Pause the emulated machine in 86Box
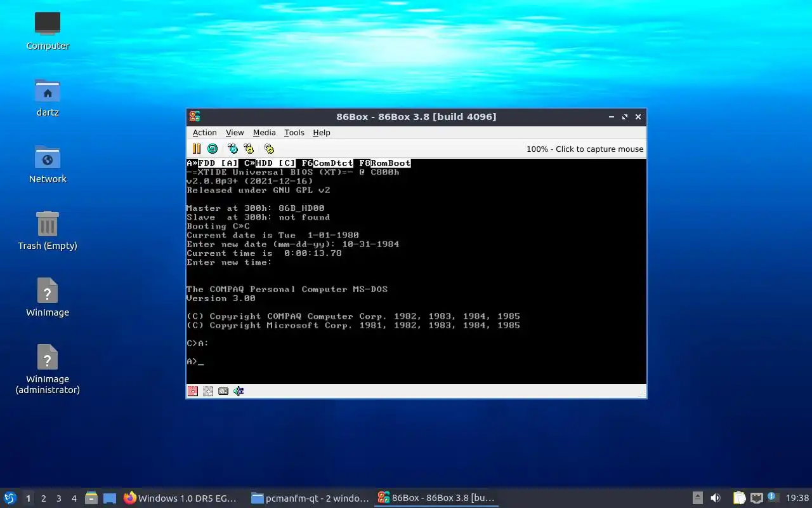This screenshot has height=508, width=812. pyautogui.click(x=197, y=149)
